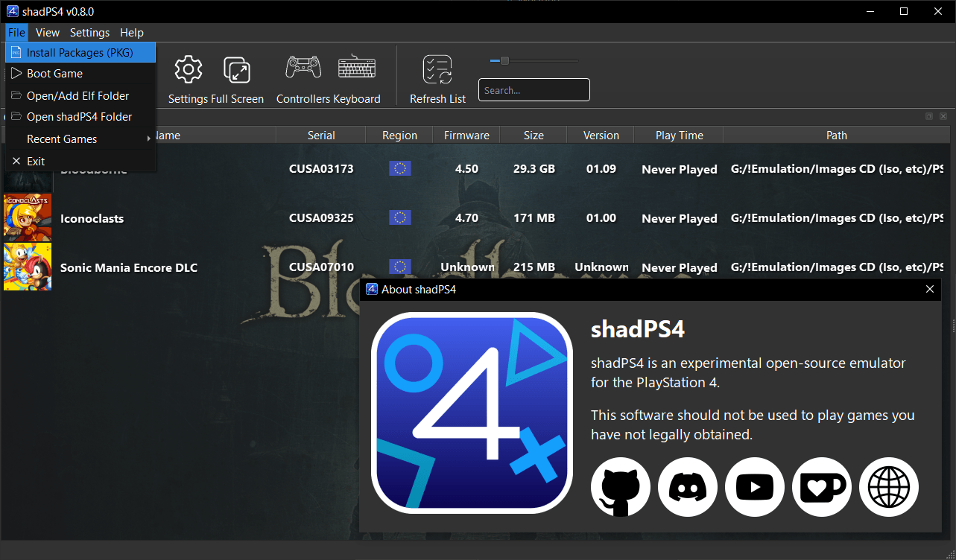Click the shadPS4 app icon in title bar
This screenshot has height=560, width=956.
click(x=12, y=11)
